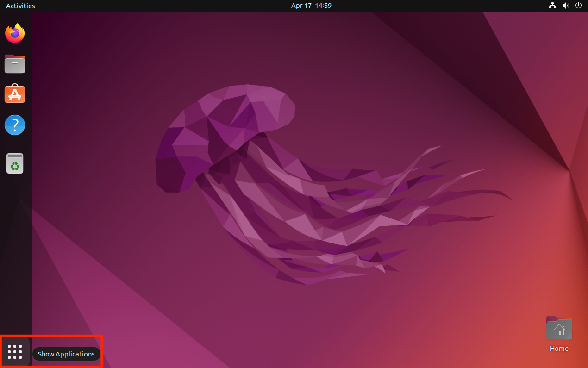Select the Home label under the folder
Viewport: 588px width, 368px height.
(559, 348)
